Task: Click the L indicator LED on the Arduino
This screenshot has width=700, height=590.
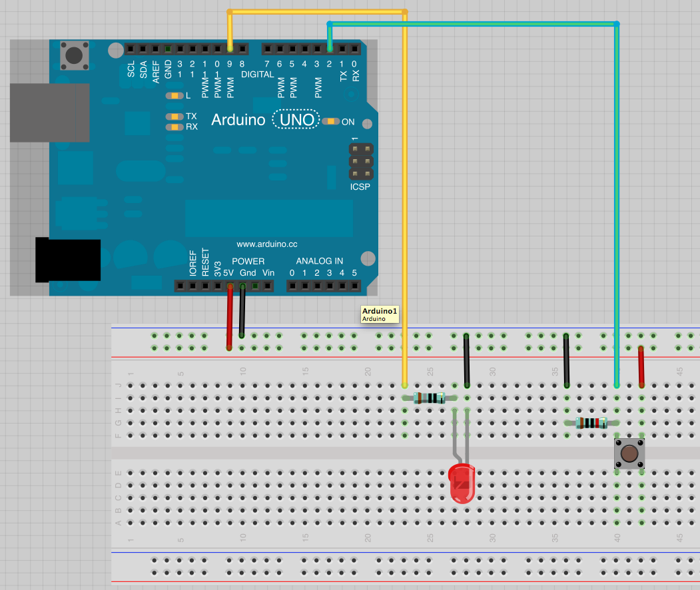Action: [x=175, y=96]
